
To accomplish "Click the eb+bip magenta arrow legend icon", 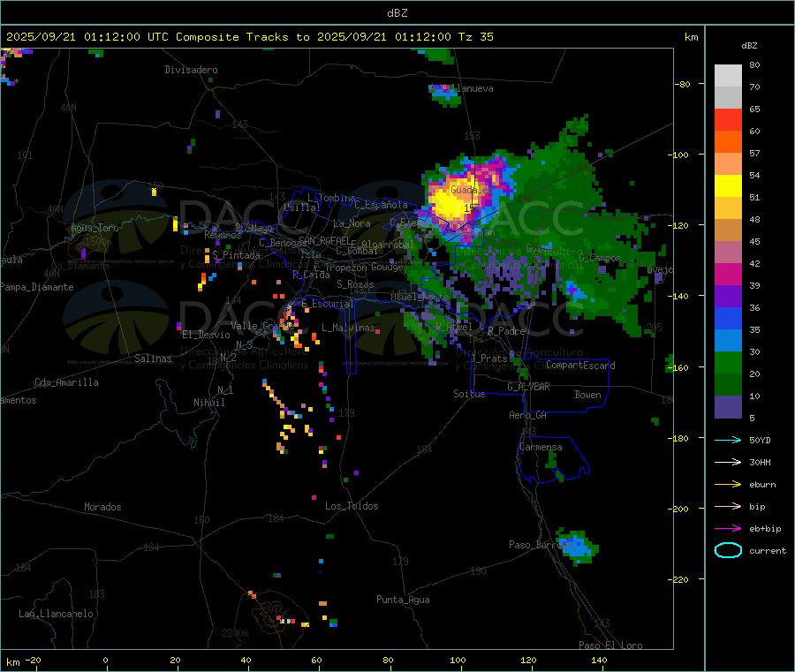I will pyautogui.click(x=728, y=529).
